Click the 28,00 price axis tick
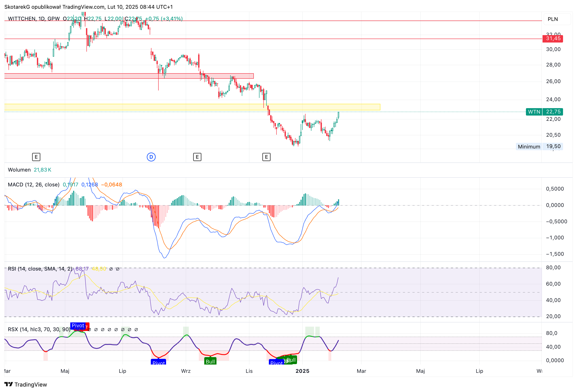 coord(553,65)
